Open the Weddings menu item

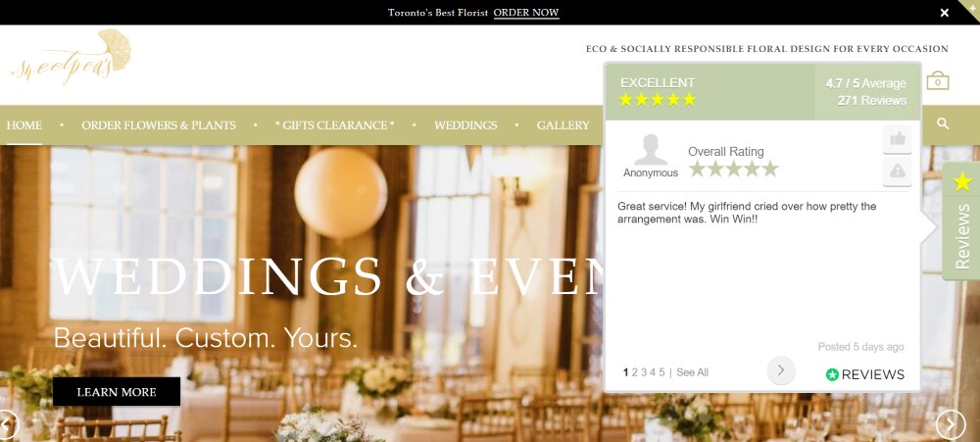coord(465,125)
